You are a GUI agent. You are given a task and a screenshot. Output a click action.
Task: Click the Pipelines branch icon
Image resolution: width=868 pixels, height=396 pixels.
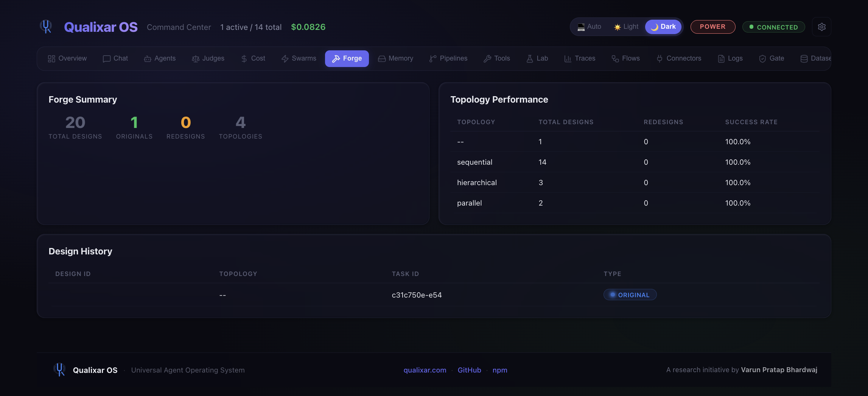tap(433, 59)
